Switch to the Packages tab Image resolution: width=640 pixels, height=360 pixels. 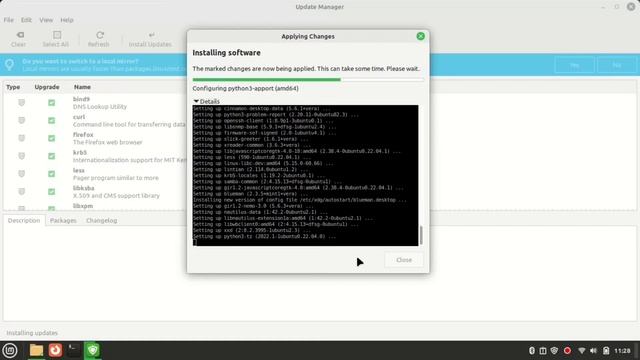click(63, 220)
